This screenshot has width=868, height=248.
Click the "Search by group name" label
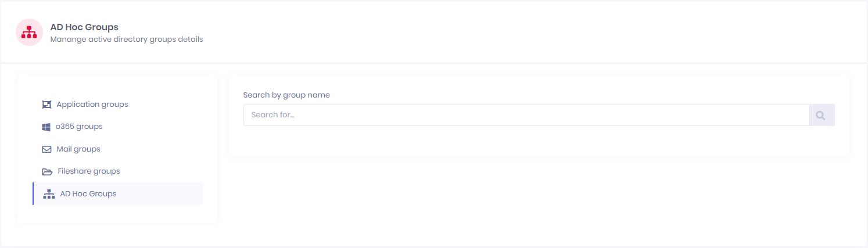click(286, 95)
